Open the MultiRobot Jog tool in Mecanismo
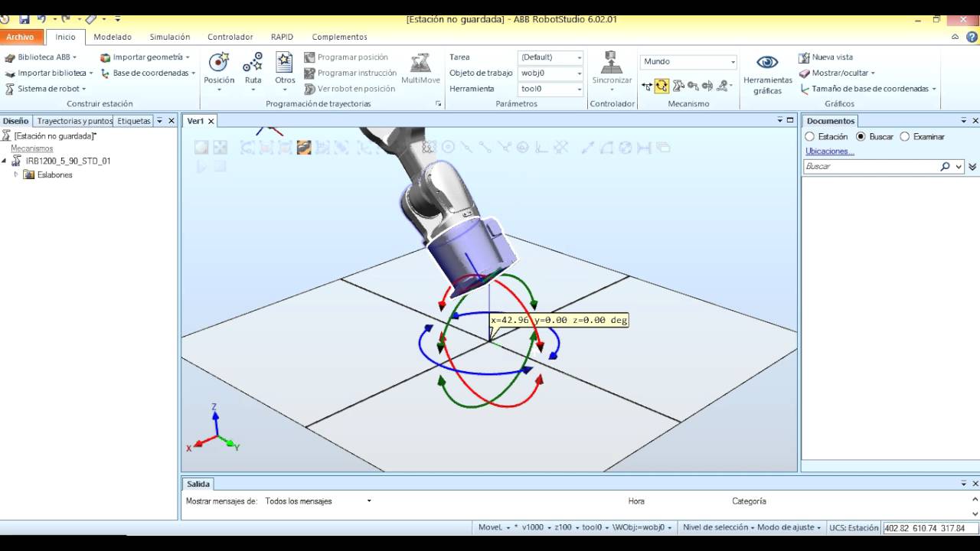This screenshot has width=980, height=551. tap(724, 86)
